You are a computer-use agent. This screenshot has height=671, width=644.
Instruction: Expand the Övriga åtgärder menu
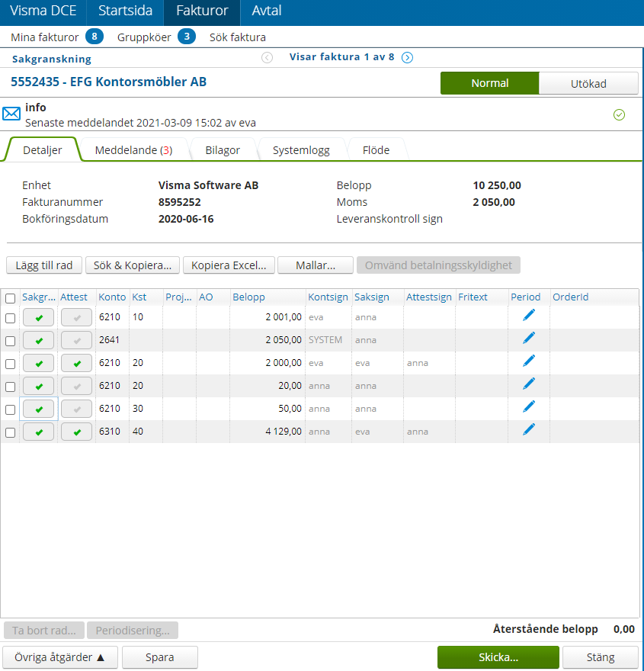60,657
